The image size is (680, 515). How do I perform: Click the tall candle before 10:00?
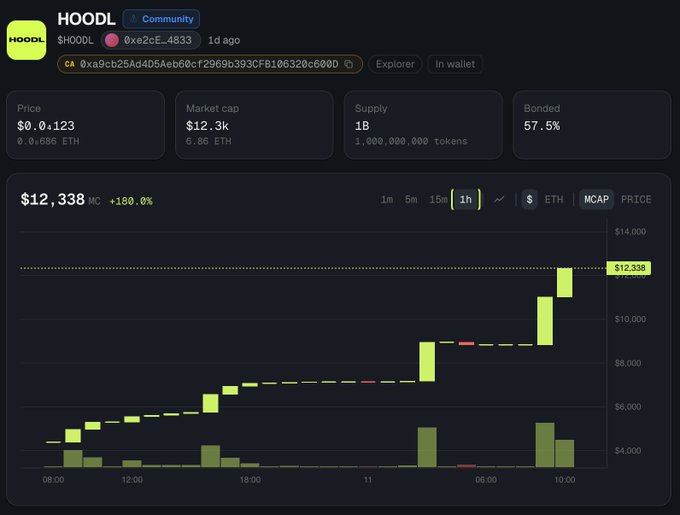[x=545, y=321]
